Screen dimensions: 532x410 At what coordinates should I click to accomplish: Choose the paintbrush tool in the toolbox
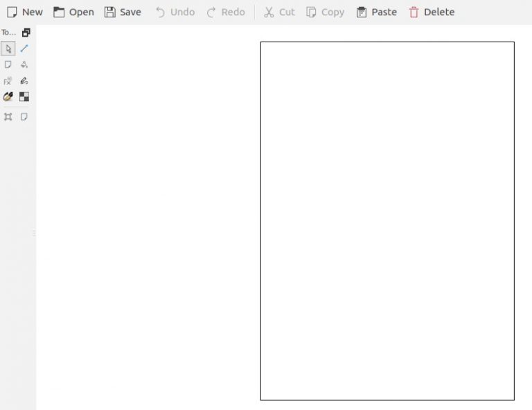[8, 97]
